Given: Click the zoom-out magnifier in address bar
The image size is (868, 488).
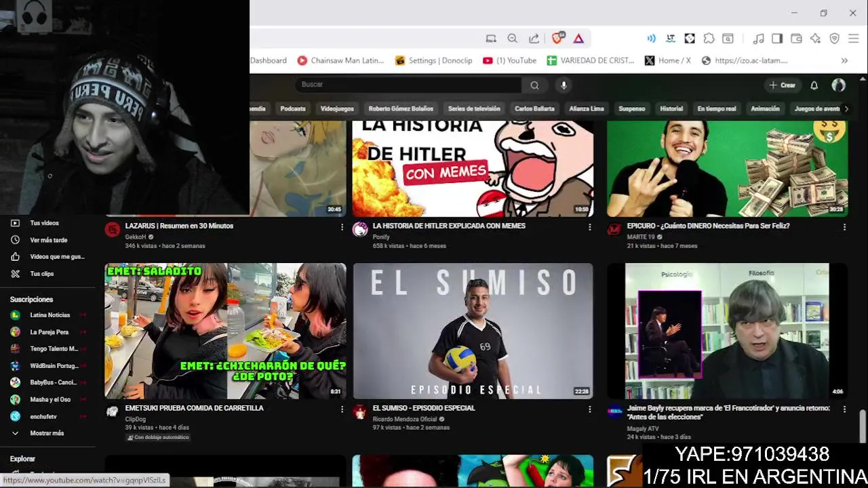Looking at the screenshot, I should [513, 39].
